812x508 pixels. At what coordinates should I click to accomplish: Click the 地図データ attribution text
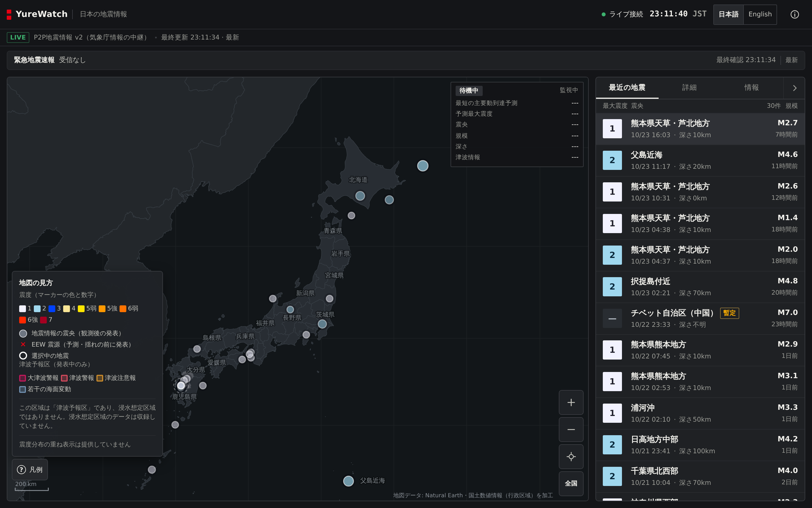click(x=473, y=495)
